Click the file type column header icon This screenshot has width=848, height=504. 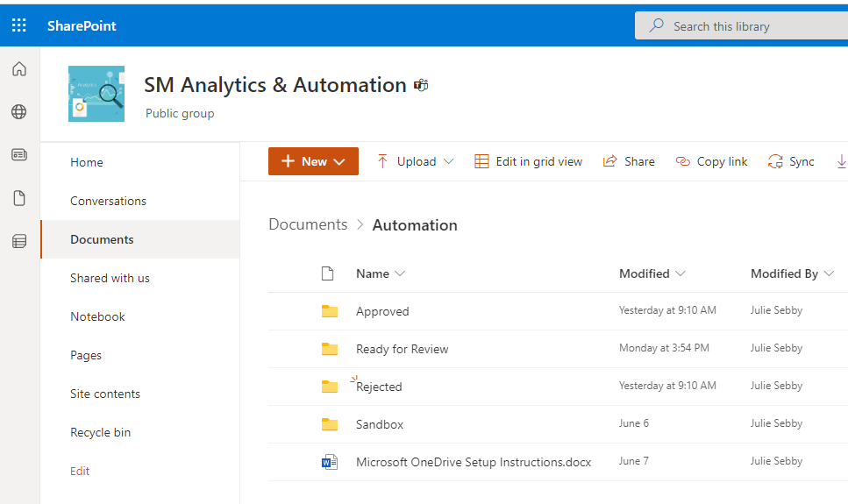point(327,273)
